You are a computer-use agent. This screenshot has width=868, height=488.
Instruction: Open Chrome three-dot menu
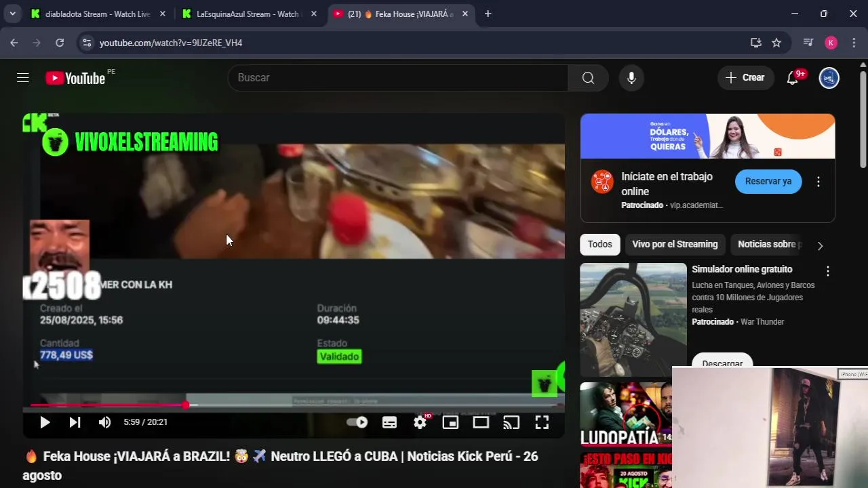point(853,43)
